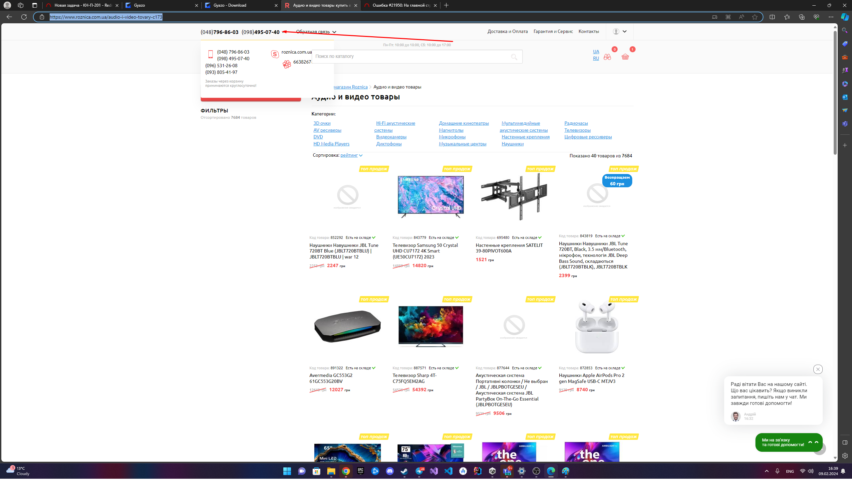Expand the Обратная связь dropdown

click(x=316, y=32)
